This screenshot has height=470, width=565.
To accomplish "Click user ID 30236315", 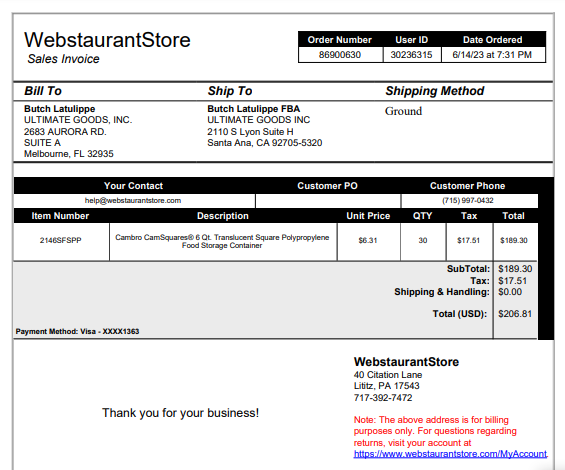I will (411, 55).
